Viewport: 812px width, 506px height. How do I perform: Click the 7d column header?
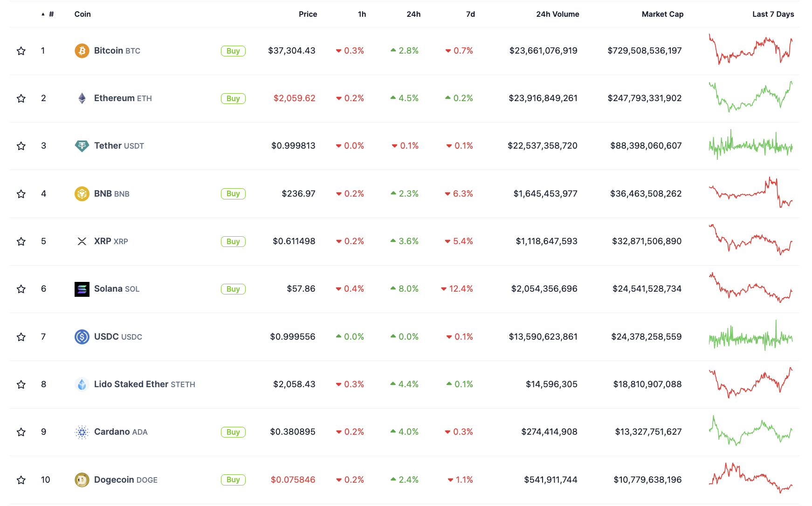pos(470,14)
